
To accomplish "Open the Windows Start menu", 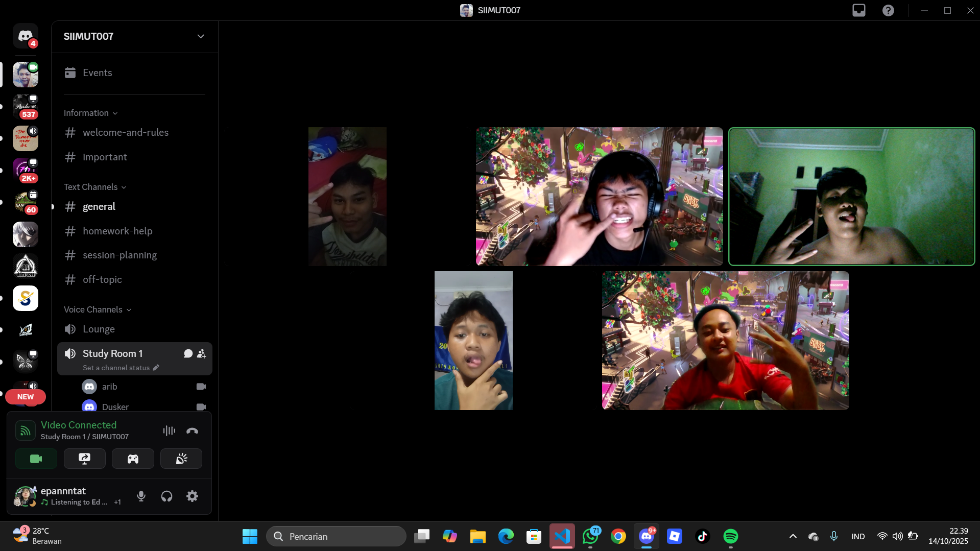I will (250, 536).
